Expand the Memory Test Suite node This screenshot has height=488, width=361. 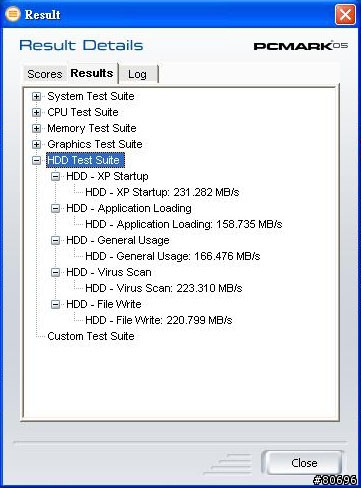[36, 128]
